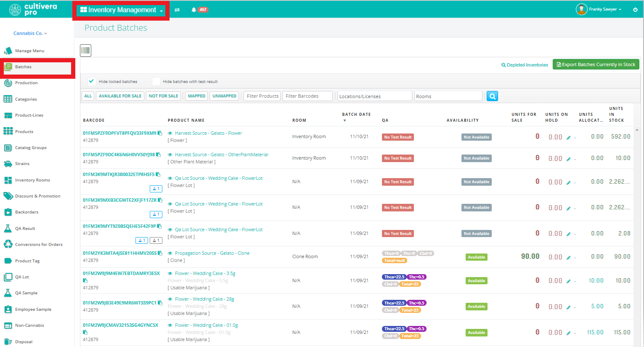The width and height of the screenshot is (644, 347).
Task: Go to QA Lot in sidebar
Action: click(22, 277)
